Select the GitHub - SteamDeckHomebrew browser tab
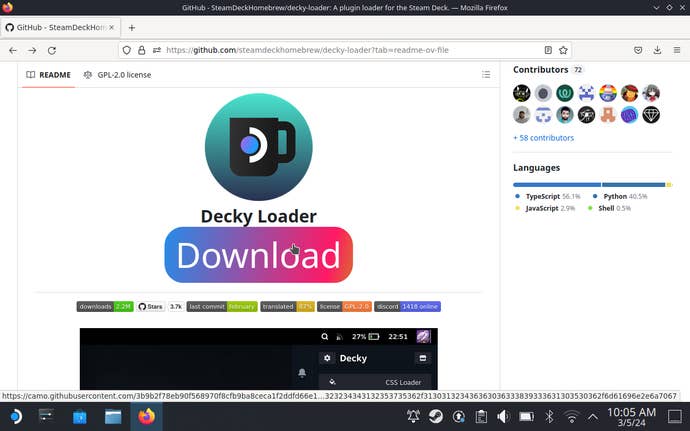Screen dimensions: 690x431 point(60,27)
